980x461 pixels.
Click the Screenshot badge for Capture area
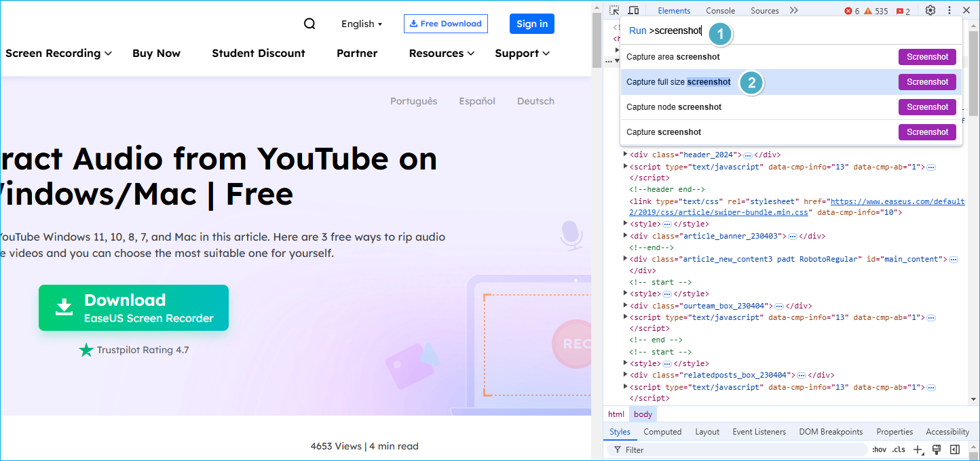coord(927,57)
